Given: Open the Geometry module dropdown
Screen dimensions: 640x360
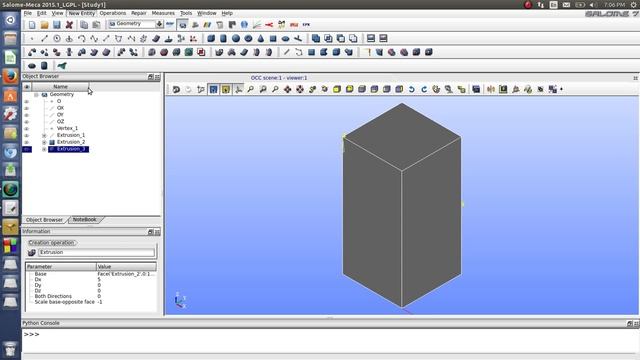Looking at the screenshot, I should click(159, 24).
